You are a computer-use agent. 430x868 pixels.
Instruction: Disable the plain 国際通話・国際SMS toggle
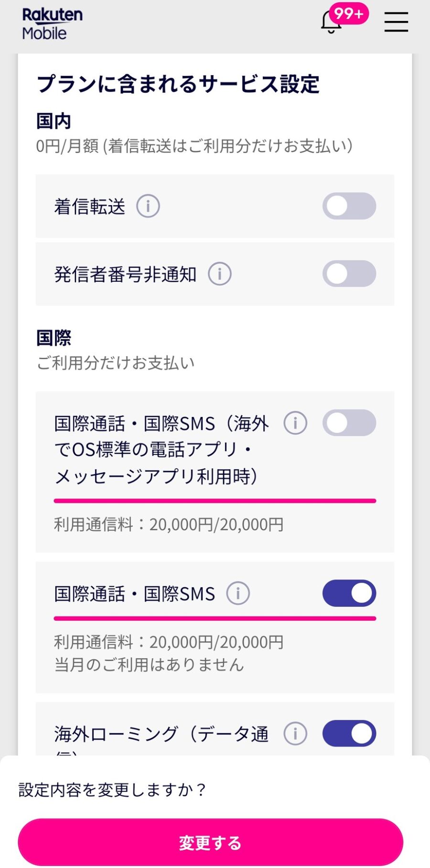tap(349, 593)
